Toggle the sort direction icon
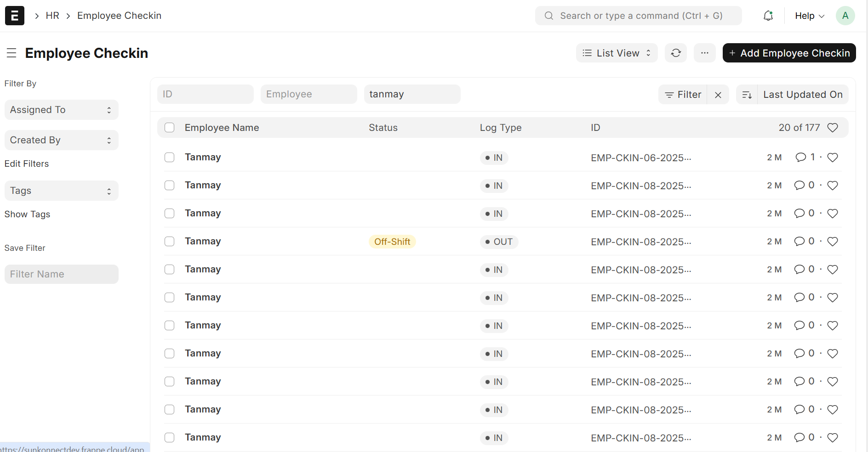868x452 pixels. 747,95
